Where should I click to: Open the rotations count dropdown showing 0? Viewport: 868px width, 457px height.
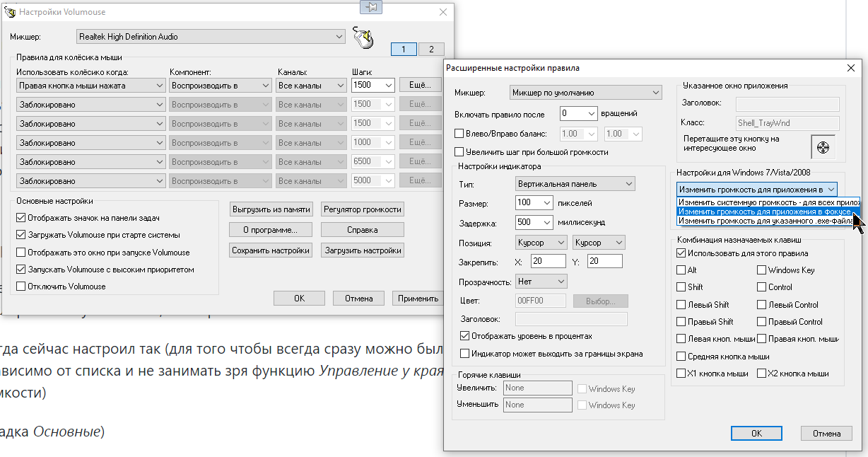pyautogui.click(x=578, y=112)
